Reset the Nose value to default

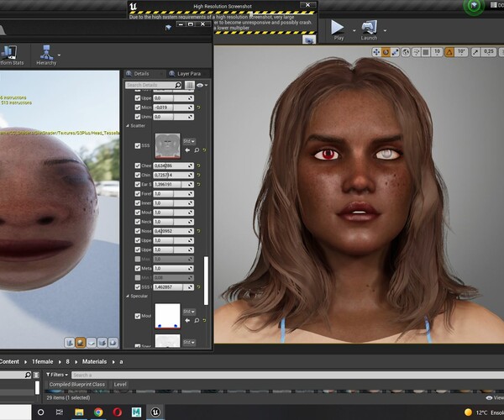(198, 231)
